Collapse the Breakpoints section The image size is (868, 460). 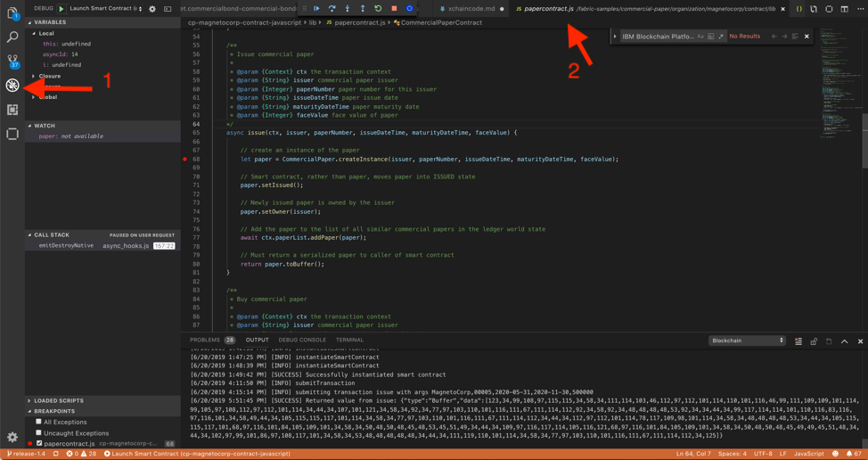102,411
